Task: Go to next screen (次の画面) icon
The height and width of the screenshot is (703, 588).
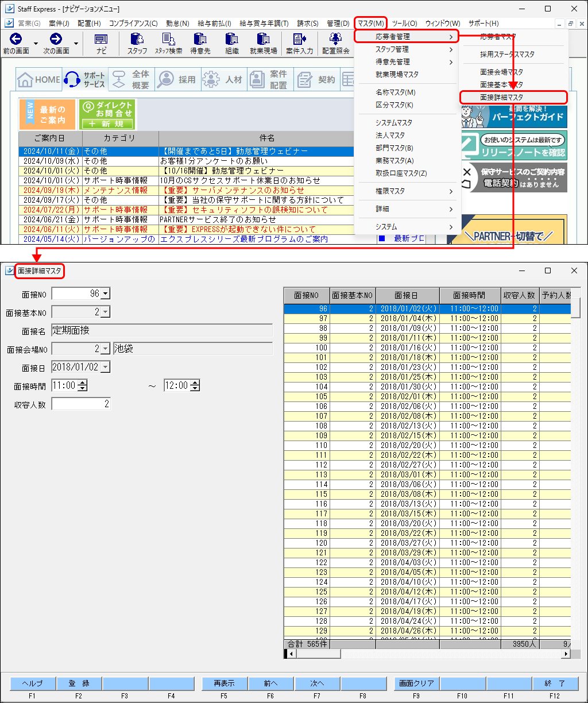Action: point(56,43)
